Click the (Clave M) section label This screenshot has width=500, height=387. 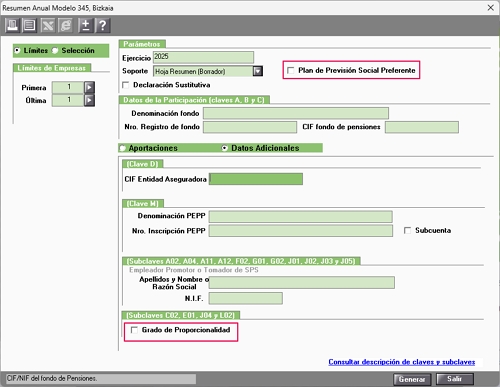143,204
